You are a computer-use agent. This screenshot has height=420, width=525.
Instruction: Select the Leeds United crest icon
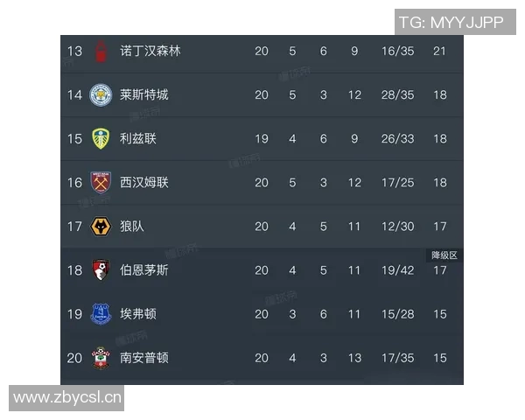pyautogui.click(x=101, y=138)
